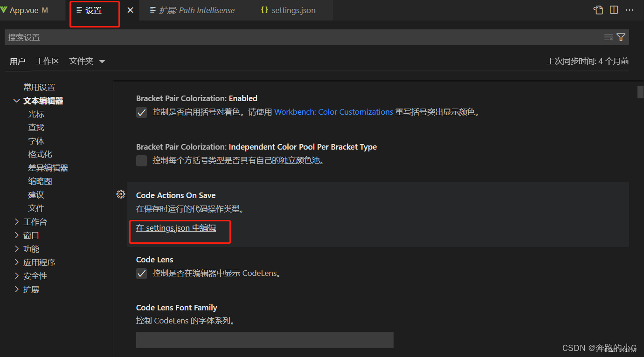Open the editor more actions ellipsis menu
Viewport: 644px width, 357px height.
[630, 10]
